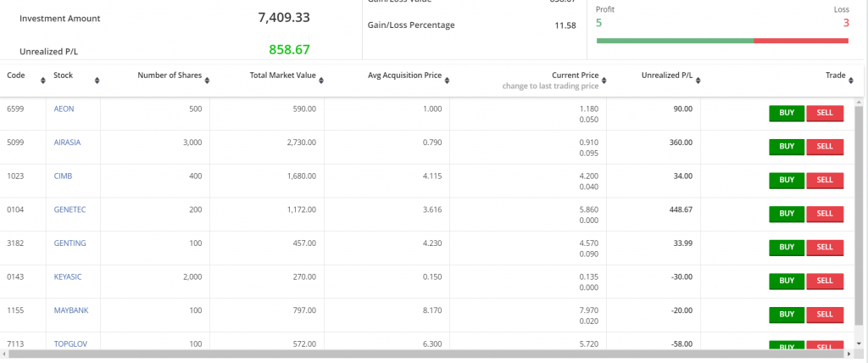Click SELL for GENTING
Image resolution: width=868 pixels, height=363 pixels.
pyautogui.click(x=825, y=248)
